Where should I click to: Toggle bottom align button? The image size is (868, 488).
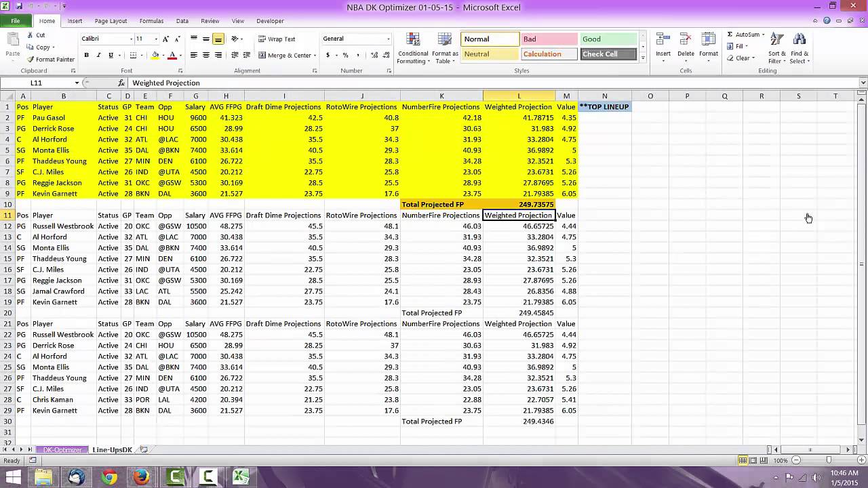point(218,39)
